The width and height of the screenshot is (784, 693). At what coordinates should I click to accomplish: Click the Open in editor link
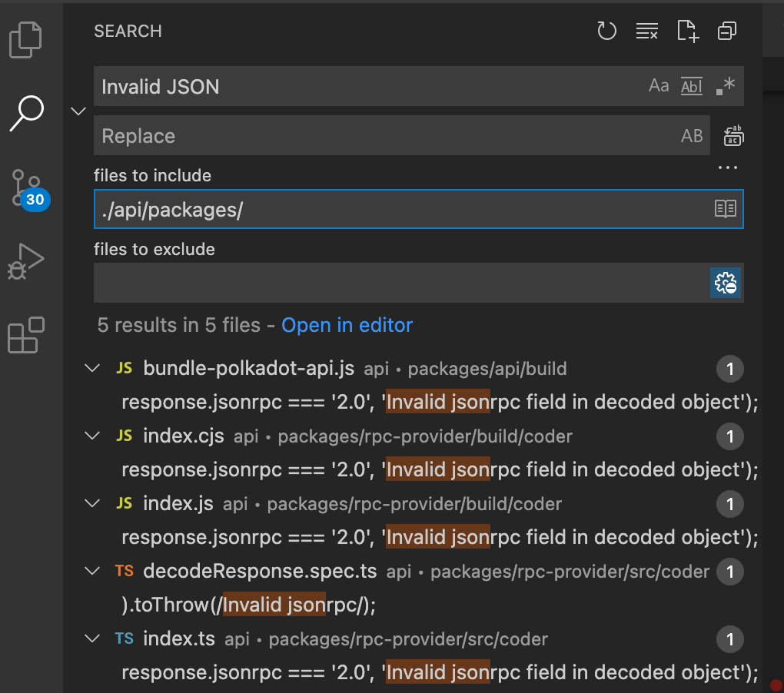(x=347, y=325)
